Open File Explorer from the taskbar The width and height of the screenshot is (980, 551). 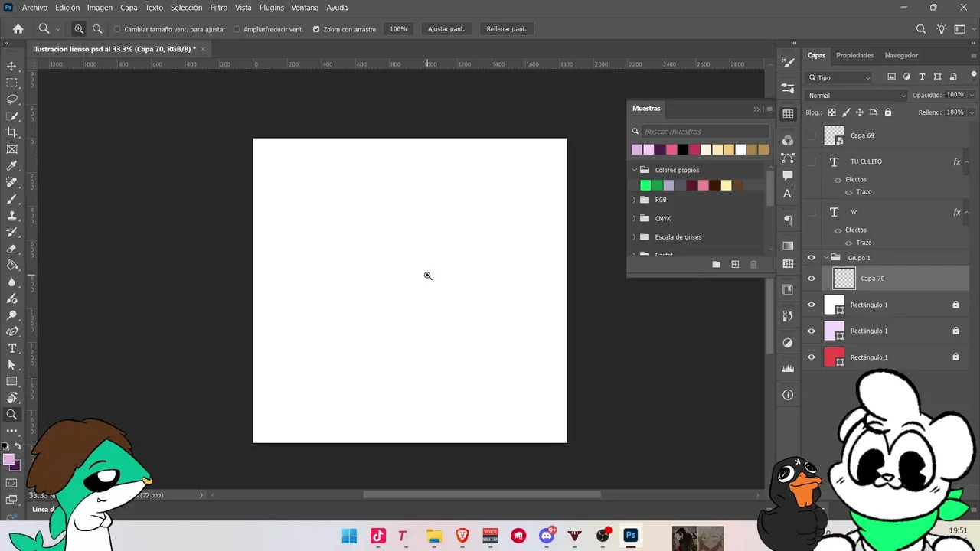coord(434,536)
